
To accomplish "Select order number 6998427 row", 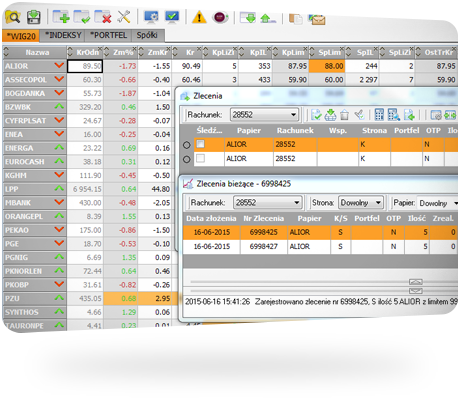I will point(320,247).
